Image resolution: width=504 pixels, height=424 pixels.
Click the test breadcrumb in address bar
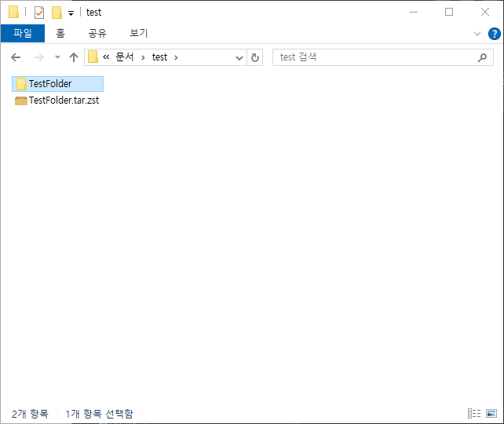159,57
